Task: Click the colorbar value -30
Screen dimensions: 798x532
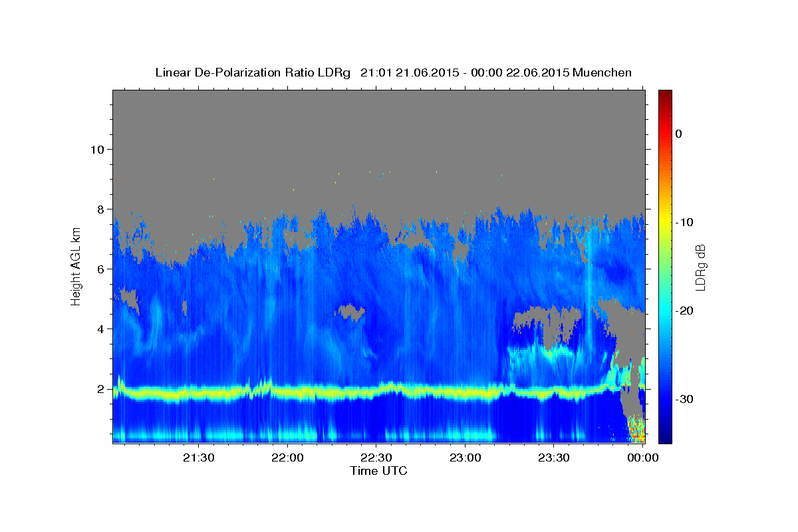Action: 685,399
